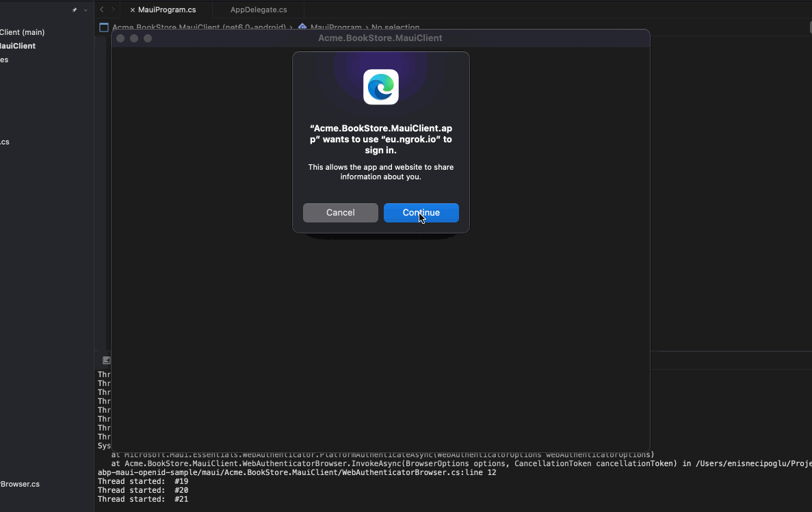Click the navigate forward arrow above the editor
The height and width of the screenshot is (512, 812).
113,10
